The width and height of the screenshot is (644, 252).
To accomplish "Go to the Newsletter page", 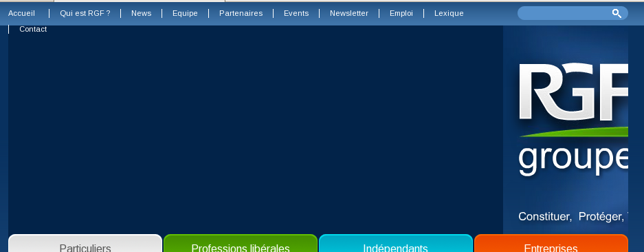I will (x=349, y=13).
